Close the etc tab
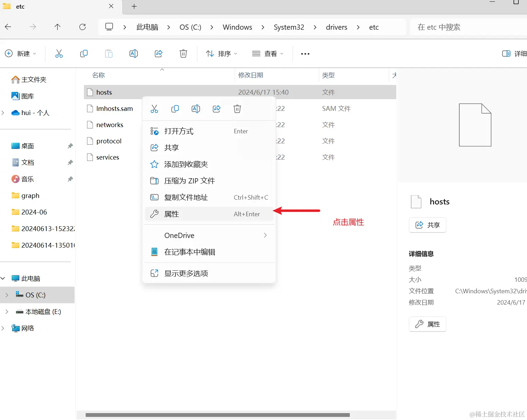 111,6
